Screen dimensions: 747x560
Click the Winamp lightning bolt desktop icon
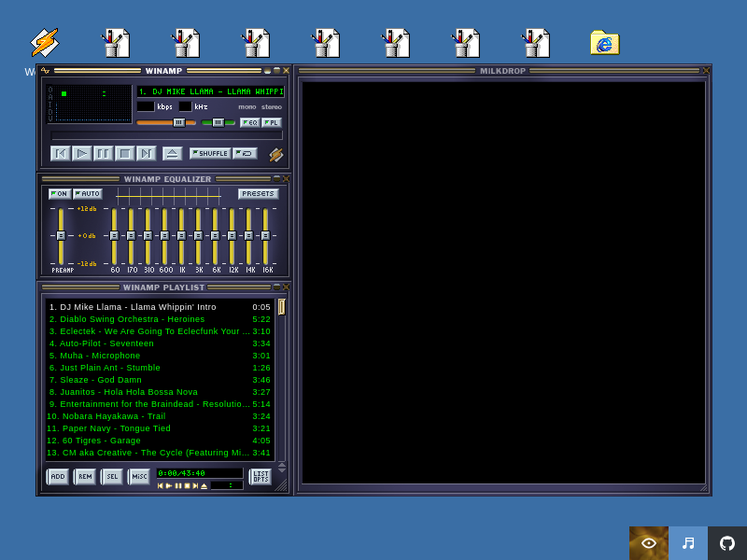point(44,43)
